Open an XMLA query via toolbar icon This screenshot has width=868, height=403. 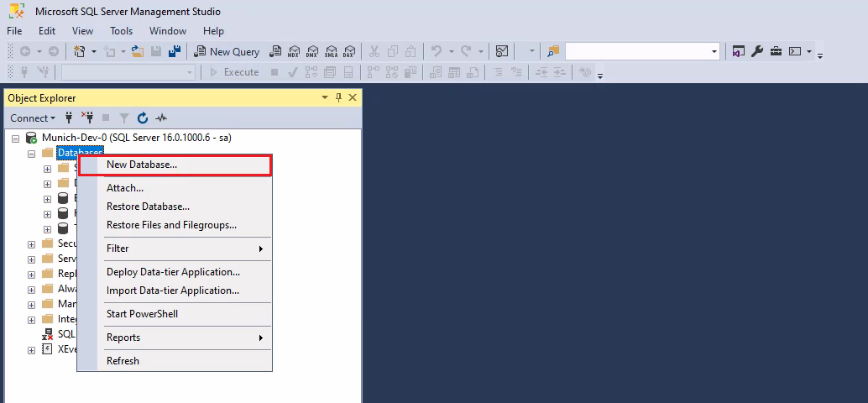coord(331,51)
